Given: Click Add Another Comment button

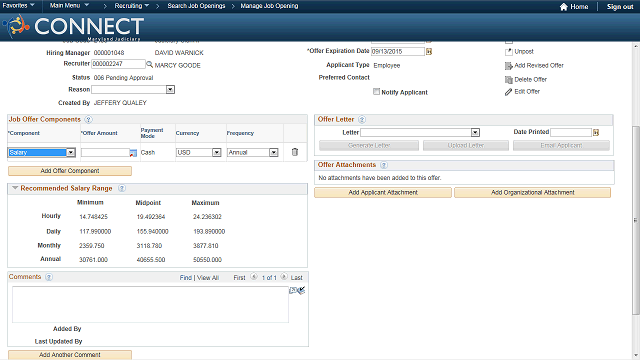Looking at the screenshot, I should tap(70, 355).
